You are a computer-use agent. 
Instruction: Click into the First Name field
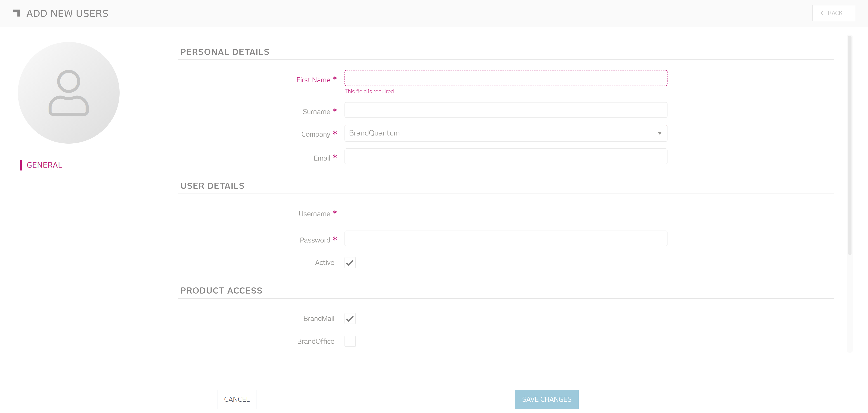click(505, 78)
